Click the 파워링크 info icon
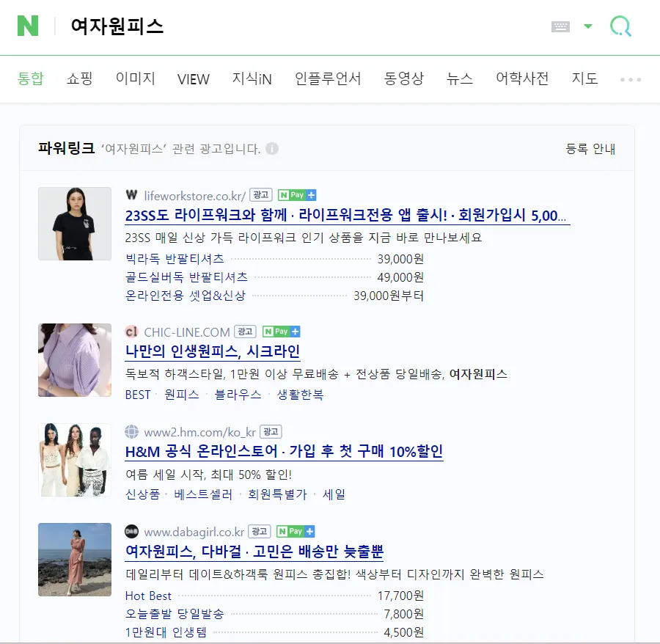 click(272, 149)
